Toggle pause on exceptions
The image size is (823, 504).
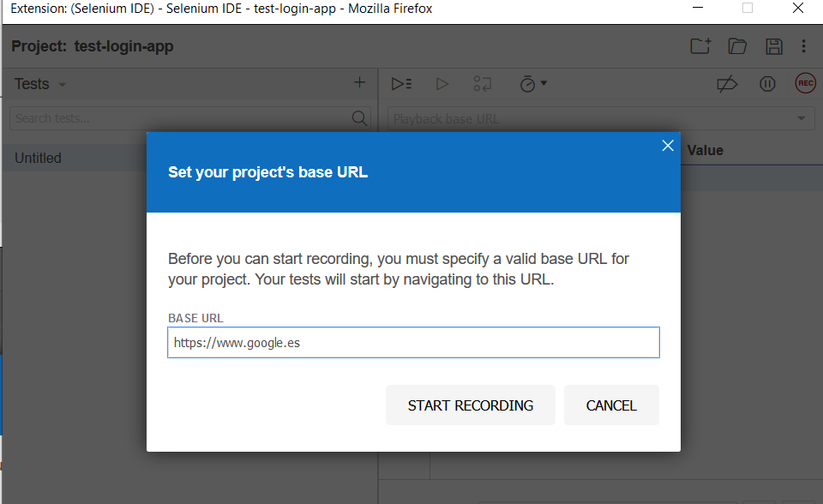click(x=767, y=83)
